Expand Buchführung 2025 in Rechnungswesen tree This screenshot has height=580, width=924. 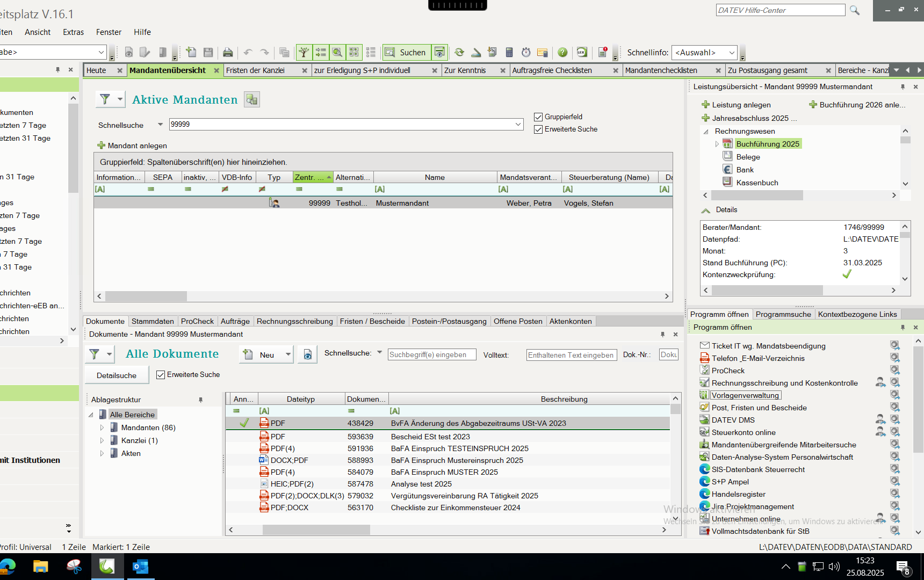click(x=717, y=144)
